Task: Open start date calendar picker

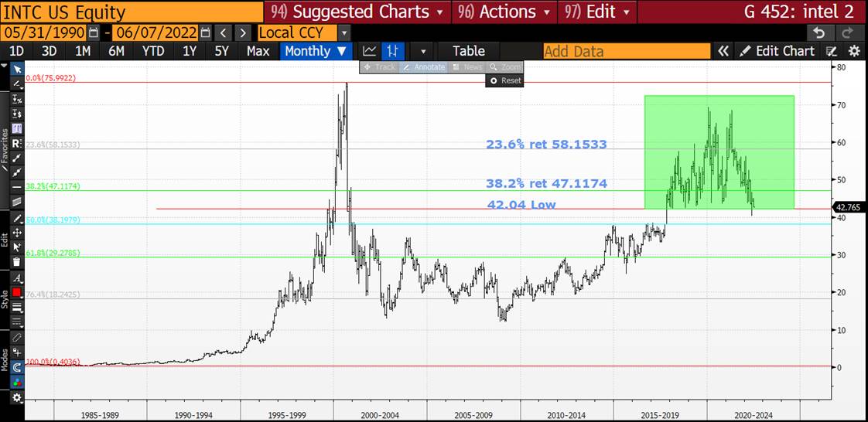Action: (x=94, y=32)
